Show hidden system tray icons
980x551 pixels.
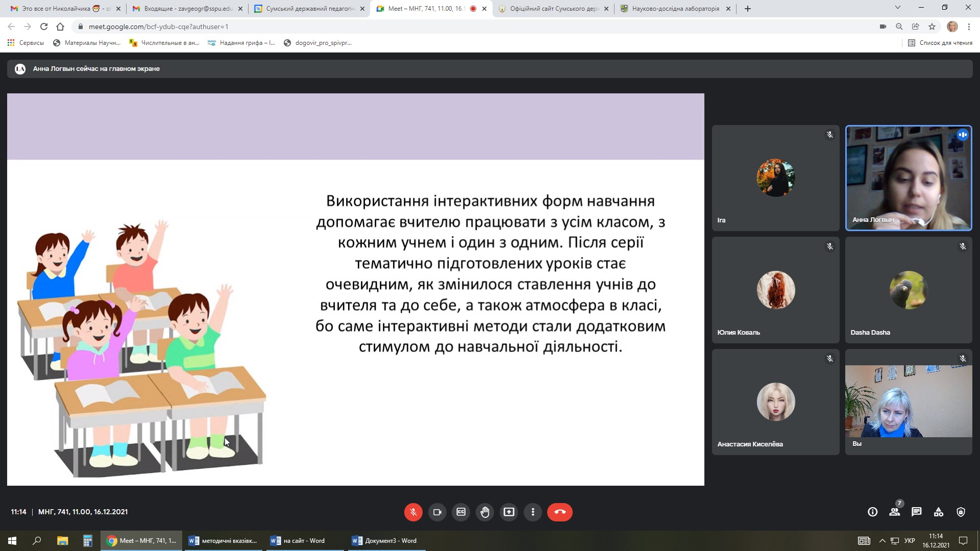882,541
